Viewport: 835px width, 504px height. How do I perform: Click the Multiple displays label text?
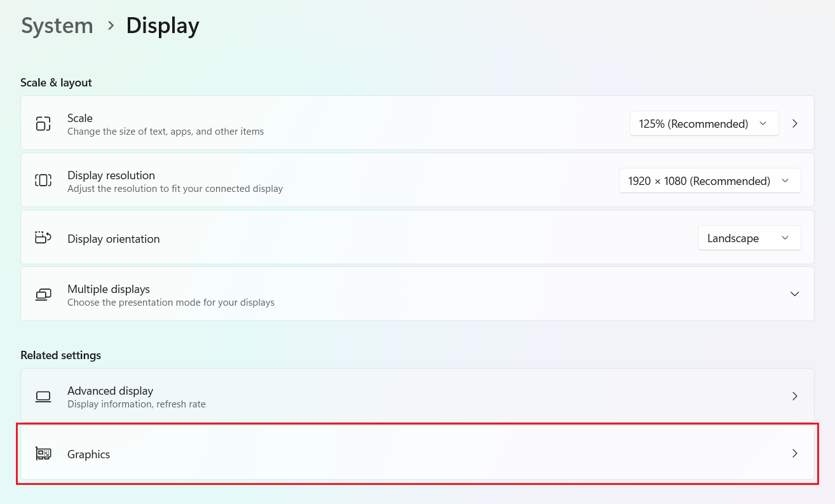[109, 289]
